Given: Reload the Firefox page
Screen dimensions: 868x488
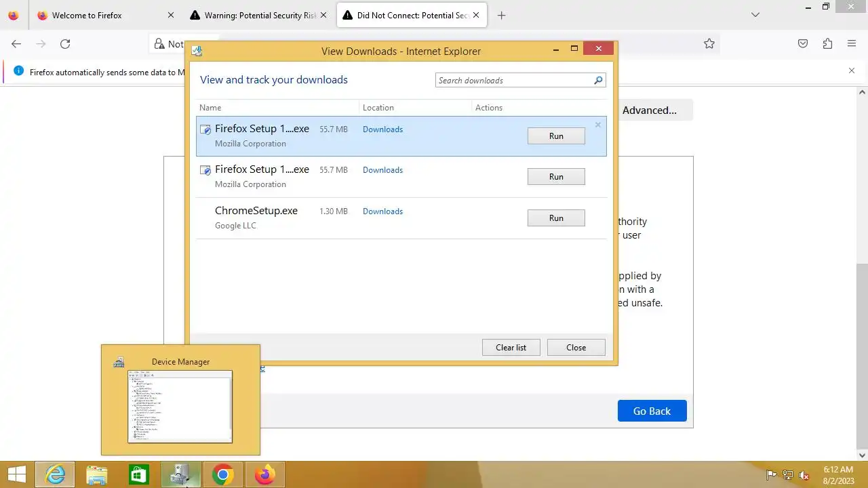Looking at the screenshot, I should (x=65, y=43).
